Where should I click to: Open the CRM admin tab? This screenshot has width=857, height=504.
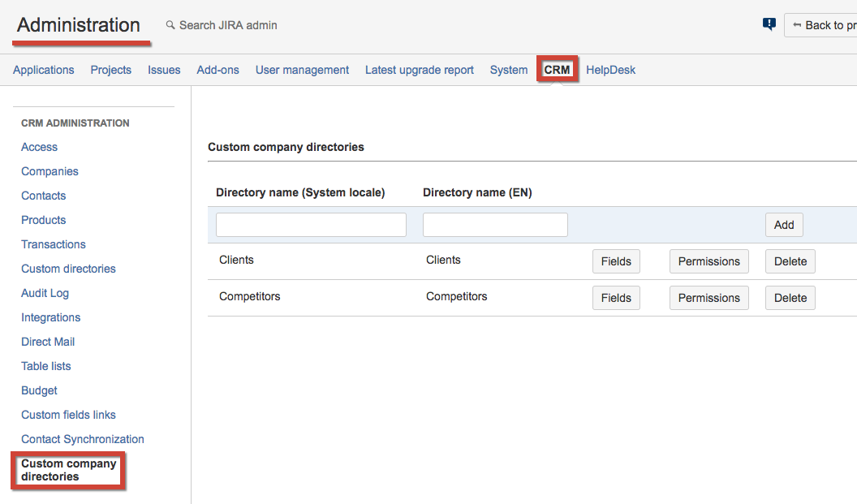tap(557, 70)
